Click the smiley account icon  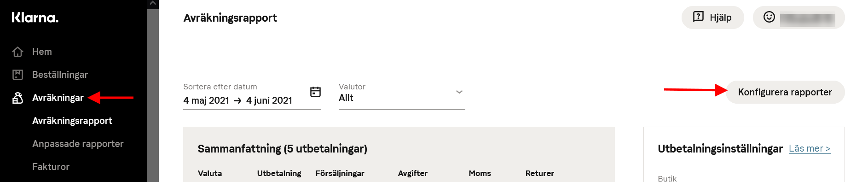(769, 17)
